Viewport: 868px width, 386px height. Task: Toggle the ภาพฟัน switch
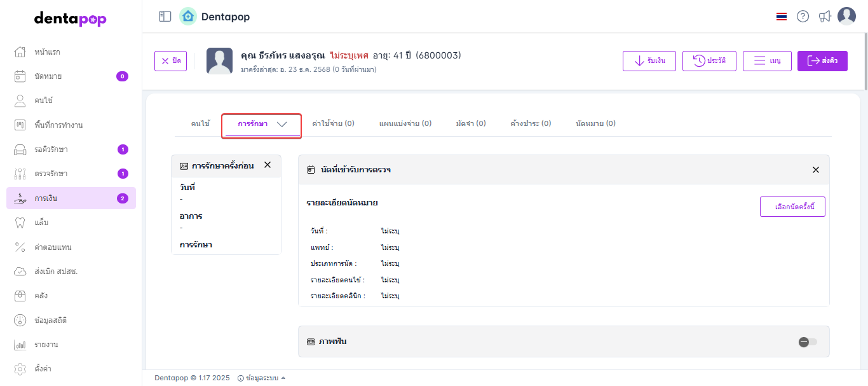(808, 342)
